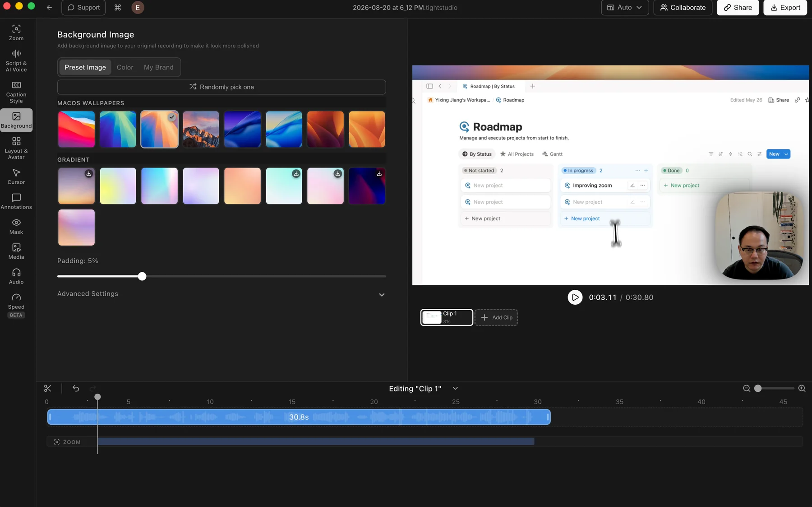Image resolution: width=812 pixels, height=507 pixels.
Task: Click the back arrow in title bar
Action: [x=49, y=8]
